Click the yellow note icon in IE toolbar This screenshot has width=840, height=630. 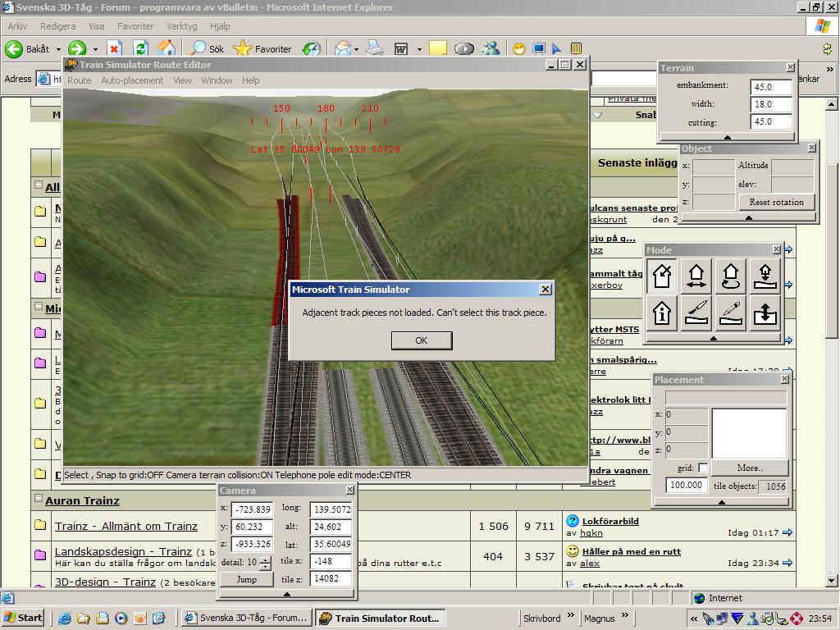438,48
